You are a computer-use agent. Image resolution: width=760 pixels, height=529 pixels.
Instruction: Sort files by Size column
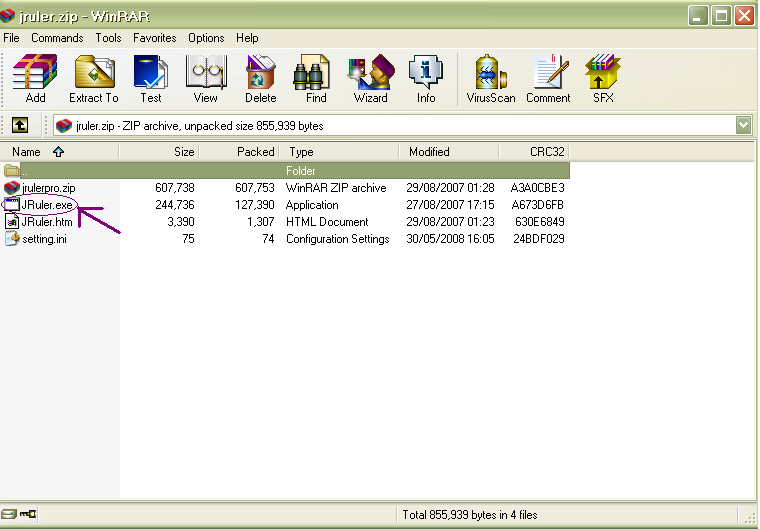click(159, 152)
